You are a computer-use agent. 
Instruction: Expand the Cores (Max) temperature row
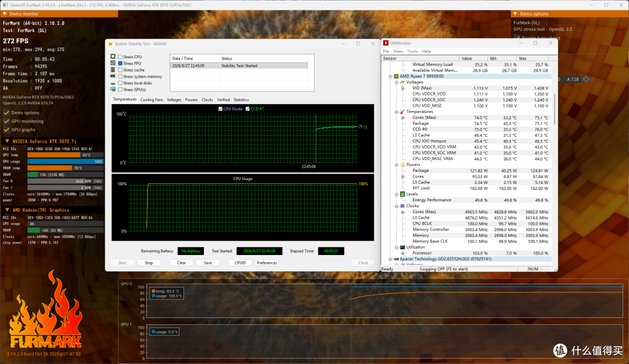(403, 118)
